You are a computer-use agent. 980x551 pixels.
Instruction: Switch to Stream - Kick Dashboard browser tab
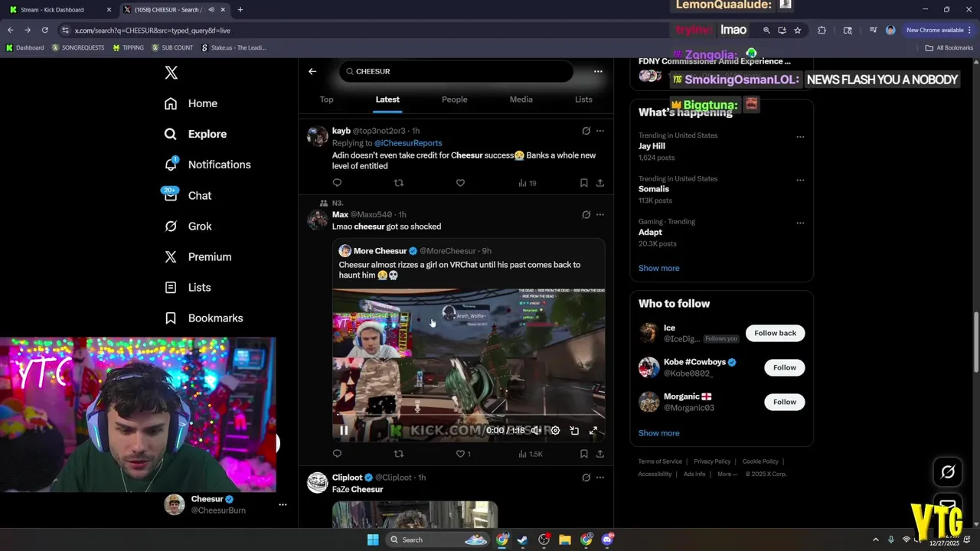[60, 10]
